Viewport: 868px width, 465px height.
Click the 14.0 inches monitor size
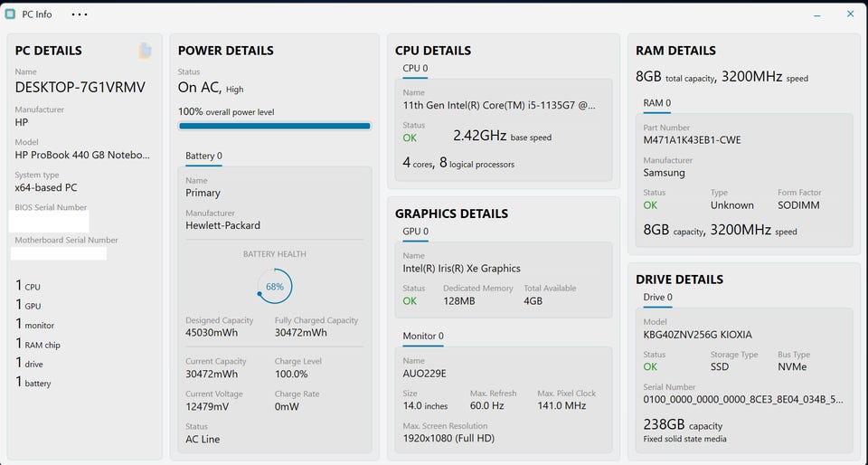coord(425,406)
